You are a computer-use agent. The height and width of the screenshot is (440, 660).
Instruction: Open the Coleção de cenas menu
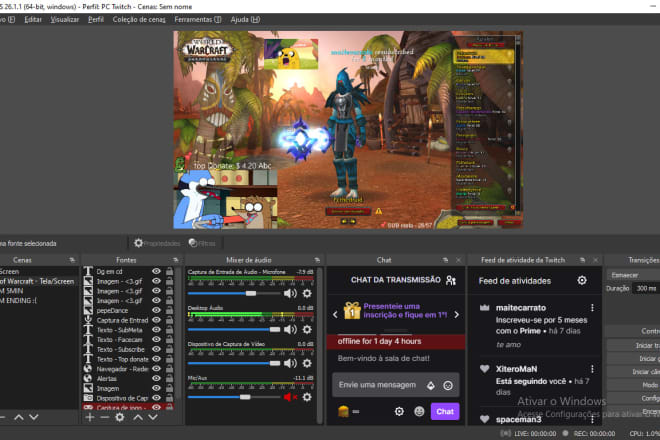click(x=139, y=19)
